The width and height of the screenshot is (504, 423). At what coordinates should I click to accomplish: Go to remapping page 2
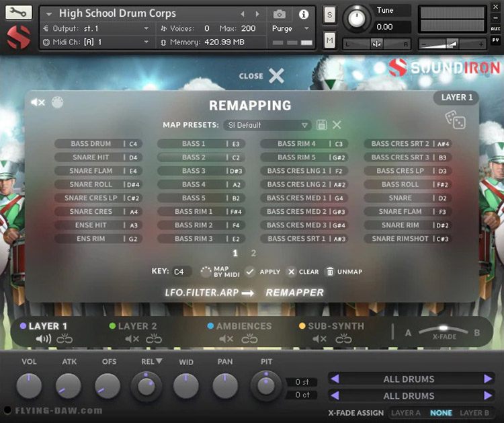click(x=253, y=253)
